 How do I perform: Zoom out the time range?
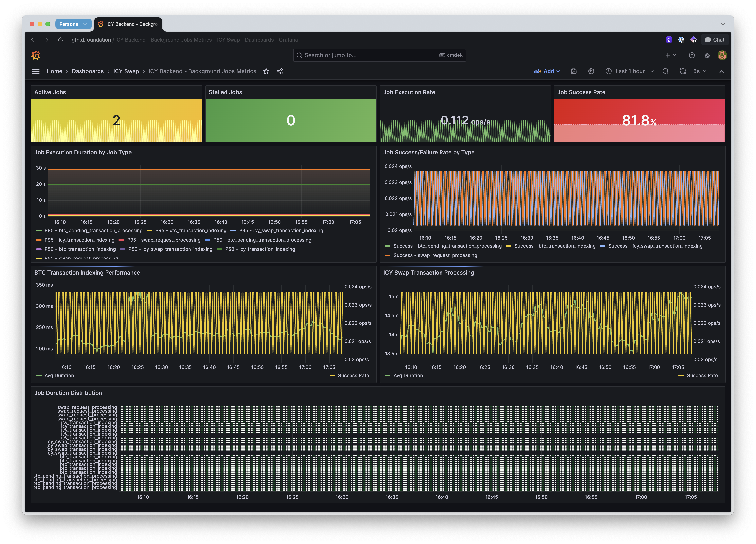[x=665, y=71]
